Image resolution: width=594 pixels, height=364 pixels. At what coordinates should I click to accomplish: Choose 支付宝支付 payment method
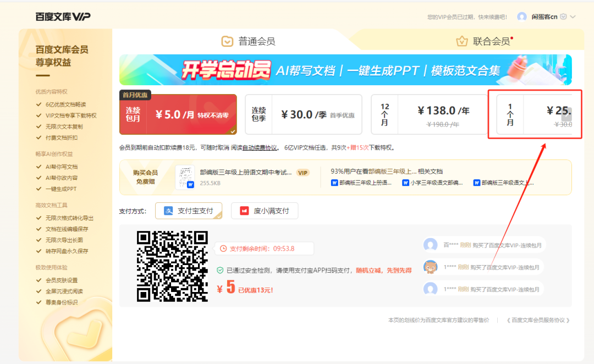pos(189,211)
